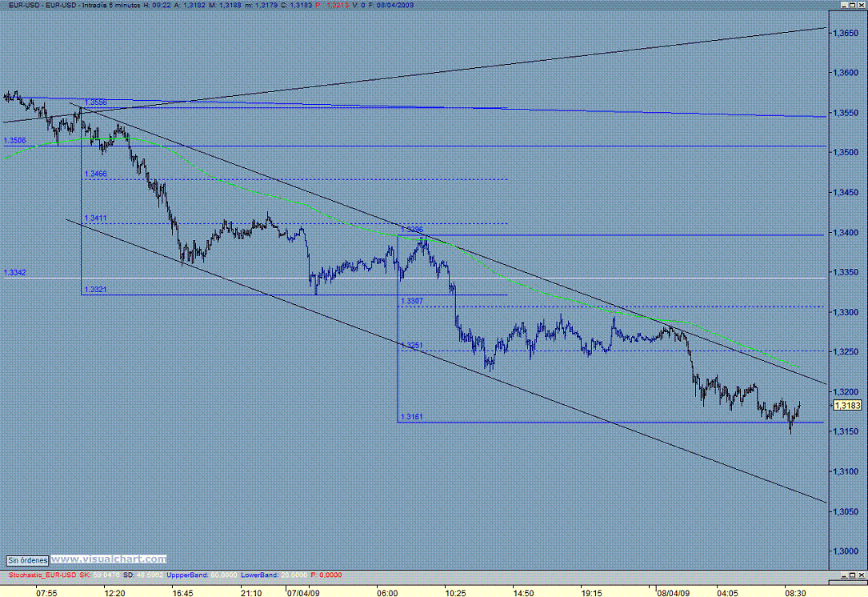Image resolution: width=868 pixels, height=597 pixels.
Task: Click 1,3300 on the price axis
Action: 846,312
